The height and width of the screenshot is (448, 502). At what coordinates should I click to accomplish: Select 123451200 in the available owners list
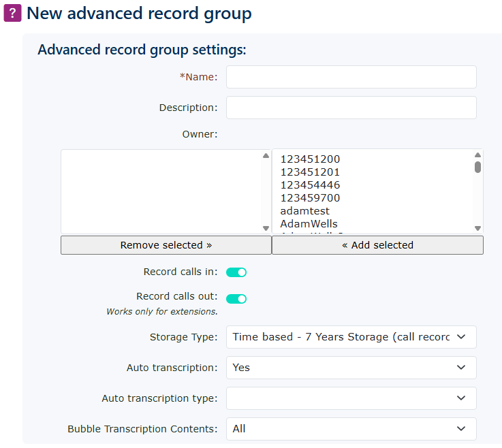coord(310,159)
